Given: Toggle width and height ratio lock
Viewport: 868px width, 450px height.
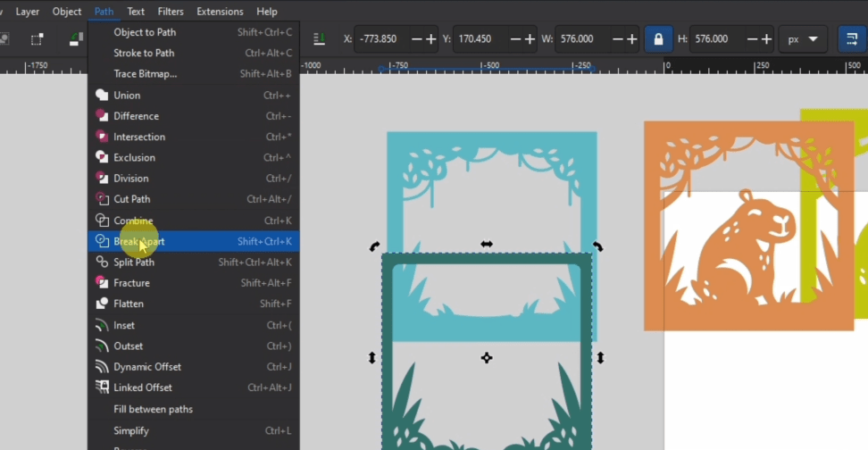Looking at the screenshot, I should click(x=658, y=39).
